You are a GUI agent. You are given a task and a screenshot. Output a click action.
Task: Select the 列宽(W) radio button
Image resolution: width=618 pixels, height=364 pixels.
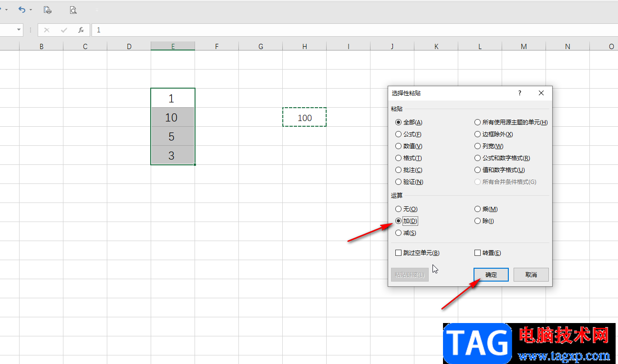(x=489, y=146)
